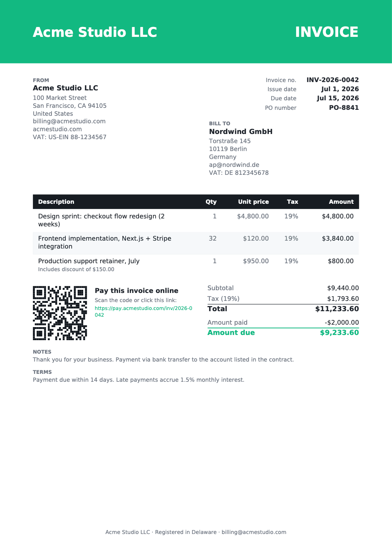Select the $3,840.00 amount
The height and width of the screenshot is (555, 392).
point(338,239)
